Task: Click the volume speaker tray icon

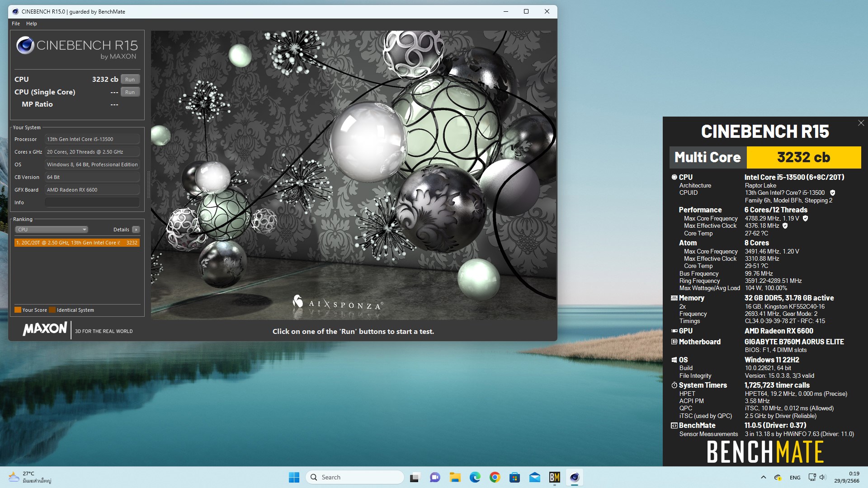Action: (x=823, y=477)
